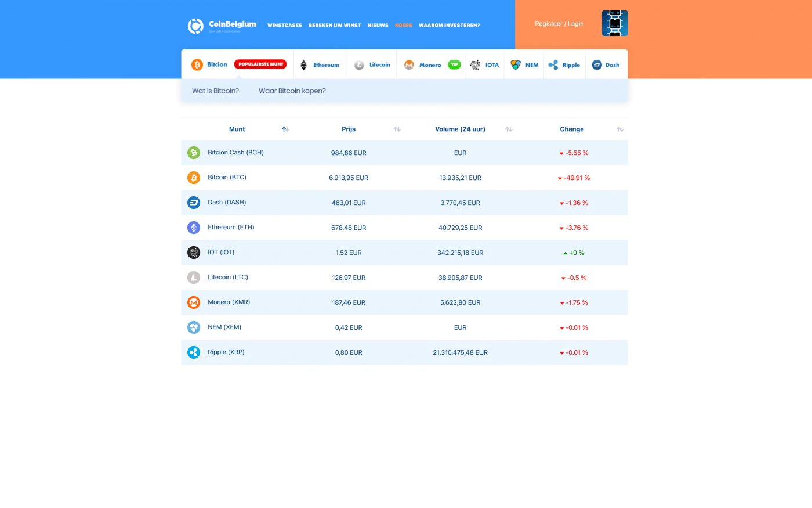Click the Bitcoin Cash green coin icon

point(194,153)
